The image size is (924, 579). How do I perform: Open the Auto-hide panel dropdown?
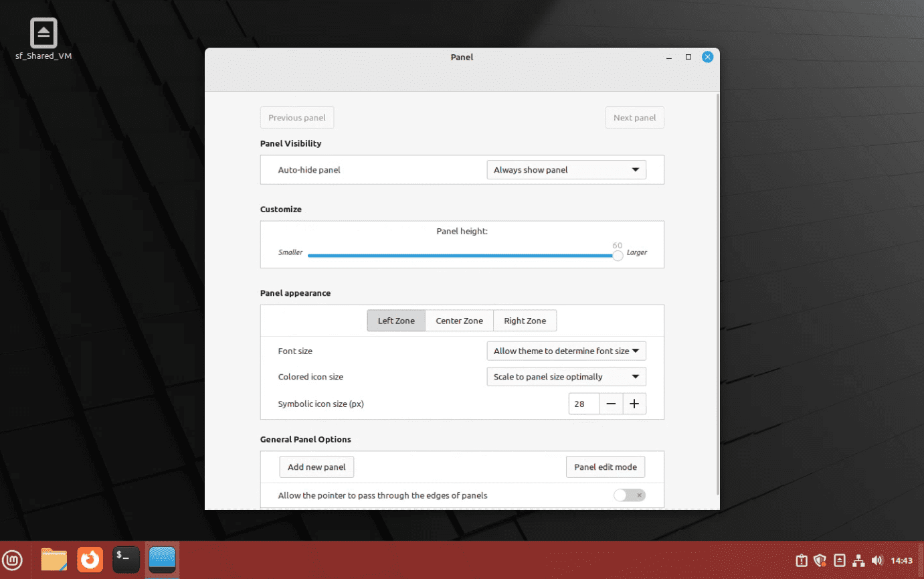click(566, 169)
